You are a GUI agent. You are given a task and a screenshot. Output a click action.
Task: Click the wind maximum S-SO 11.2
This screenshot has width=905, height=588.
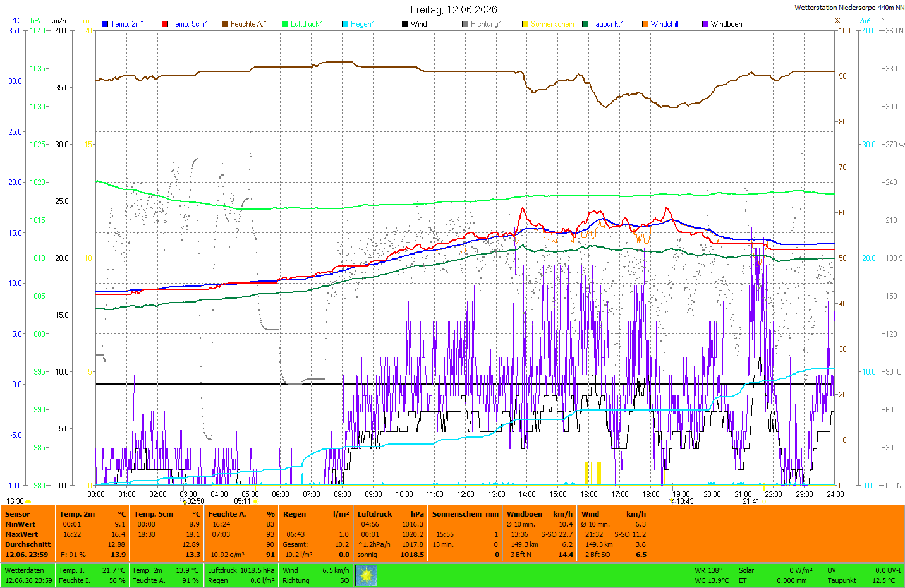[630, 534]
